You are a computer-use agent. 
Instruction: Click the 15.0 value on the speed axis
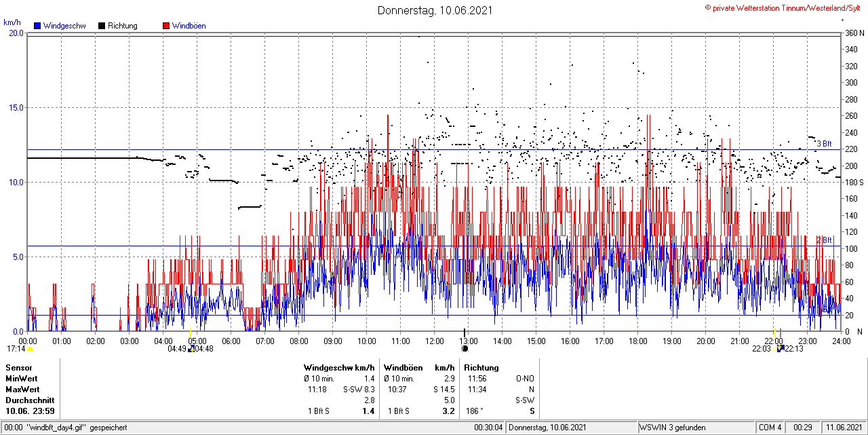[x=16, y=107]
